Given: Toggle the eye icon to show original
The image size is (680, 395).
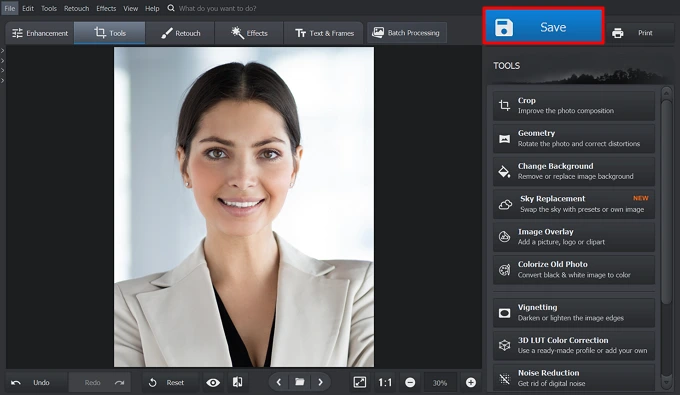Looking at the screenshot, I should click(x=213, y=383).
